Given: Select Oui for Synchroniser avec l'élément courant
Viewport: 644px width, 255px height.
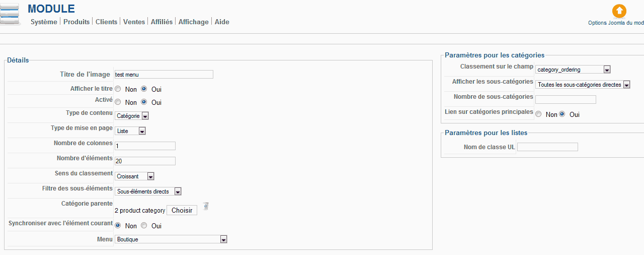Looking at the screenshot, I should [144, 226].
